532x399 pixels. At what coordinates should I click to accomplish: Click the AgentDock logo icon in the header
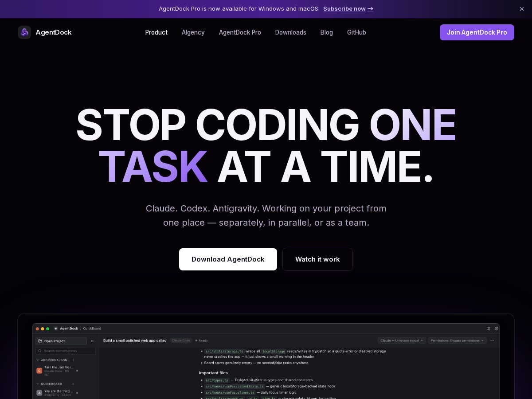click(x=24, y=32)
